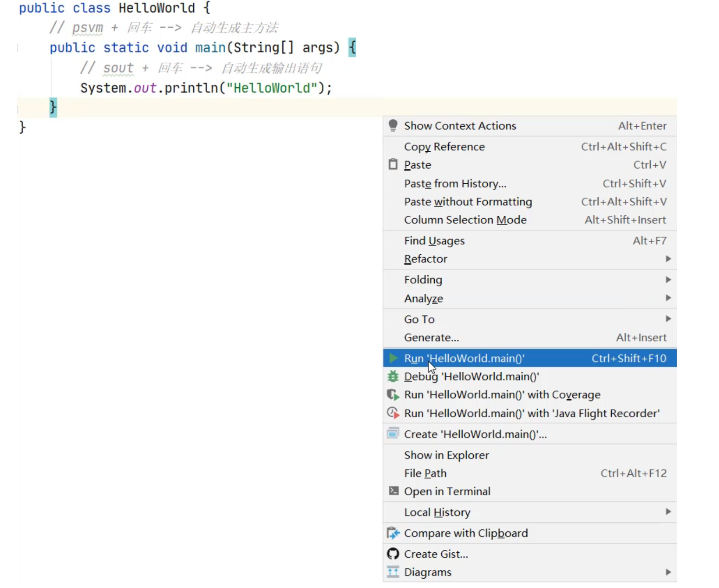Choose Compare with Clipboard
Screen dimensions: 719x588
tap(529, 533)
